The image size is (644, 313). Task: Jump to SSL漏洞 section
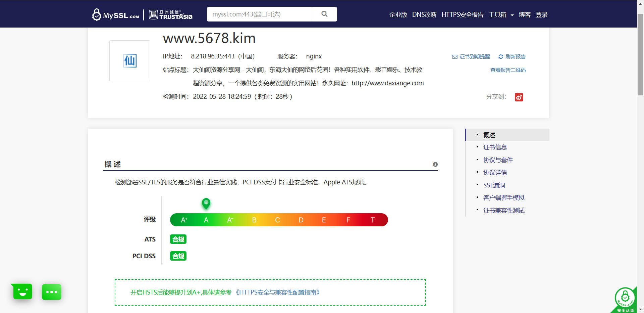pyautogui.click(x=494, y=185)
